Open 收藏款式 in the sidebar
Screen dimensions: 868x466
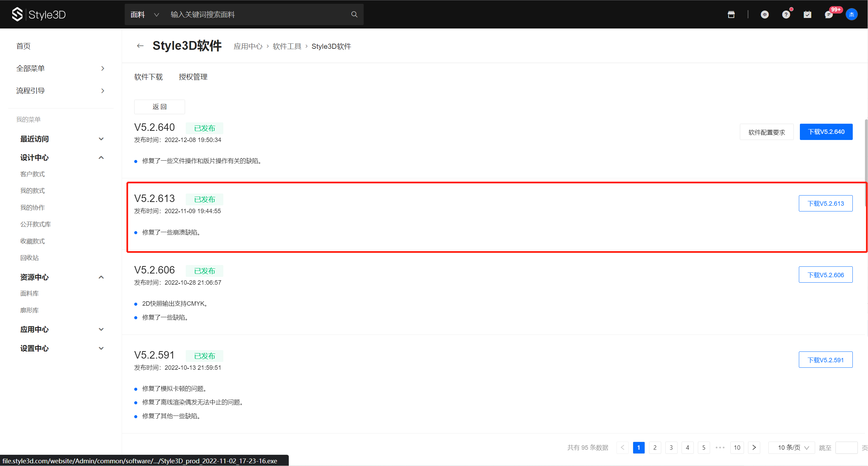tap(33, 241)
